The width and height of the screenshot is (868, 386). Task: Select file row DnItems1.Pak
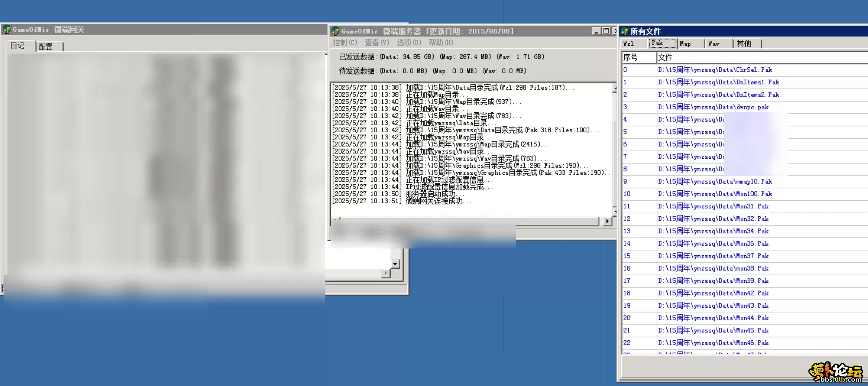[745, 82]
